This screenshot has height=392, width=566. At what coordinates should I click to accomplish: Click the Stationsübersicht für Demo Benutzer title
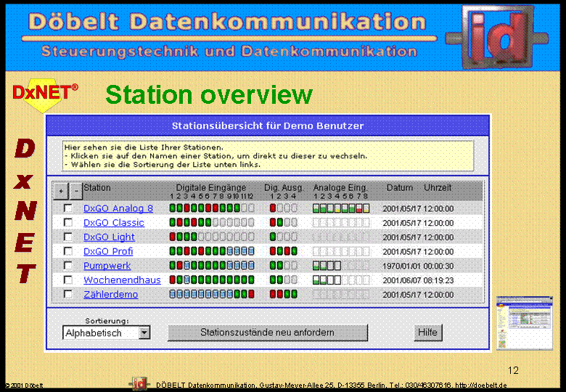268,126
